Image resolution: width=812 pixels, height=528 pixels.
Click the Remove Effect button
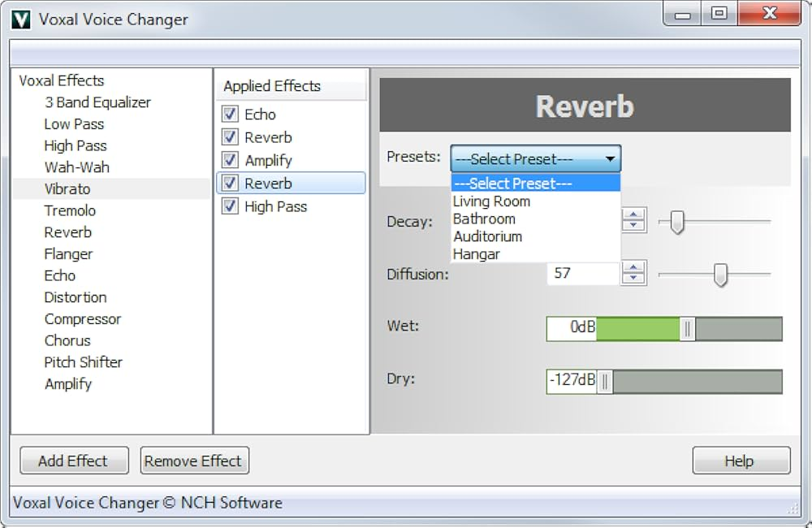[x=194, y=460]
